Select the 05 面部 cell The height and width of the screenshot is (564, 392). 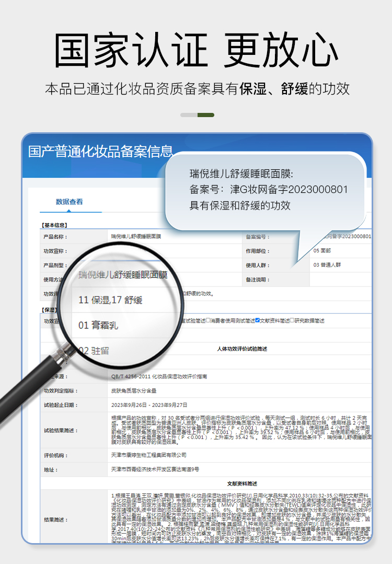pos(322,250)
